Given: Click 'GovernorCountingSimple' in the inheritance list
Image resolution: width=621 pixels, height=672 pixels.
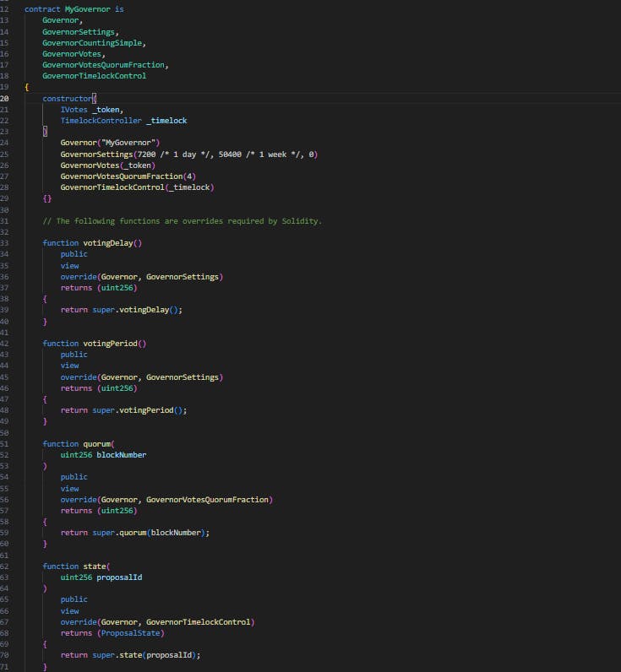Looking at the screenshot, I should [94, 42].
